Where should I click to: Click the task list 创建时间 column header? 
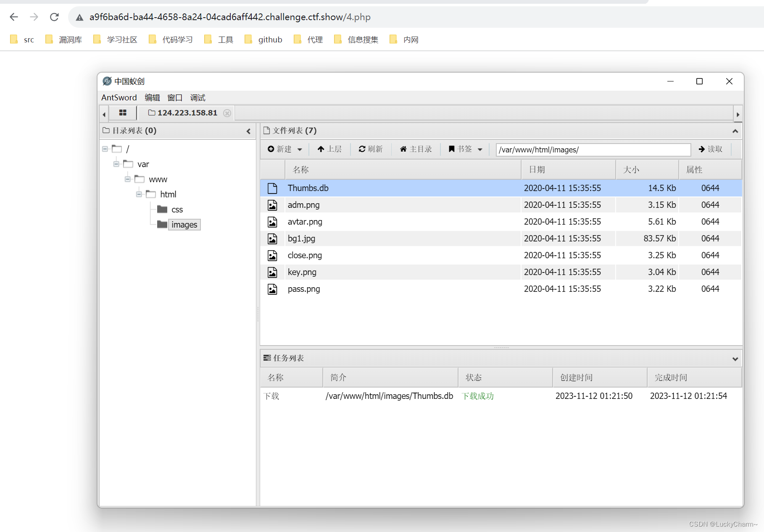(600, 377)
